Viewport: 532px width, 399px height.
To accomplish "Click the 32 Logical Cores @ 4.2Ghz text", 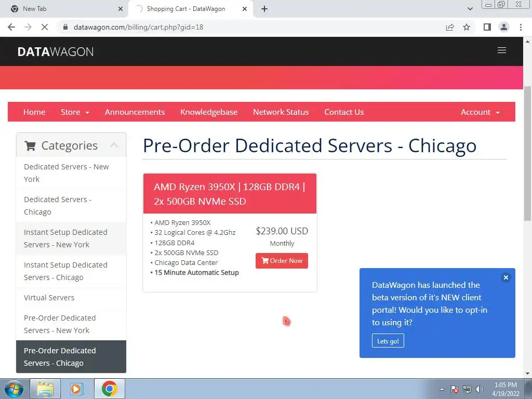I will 195,232.
